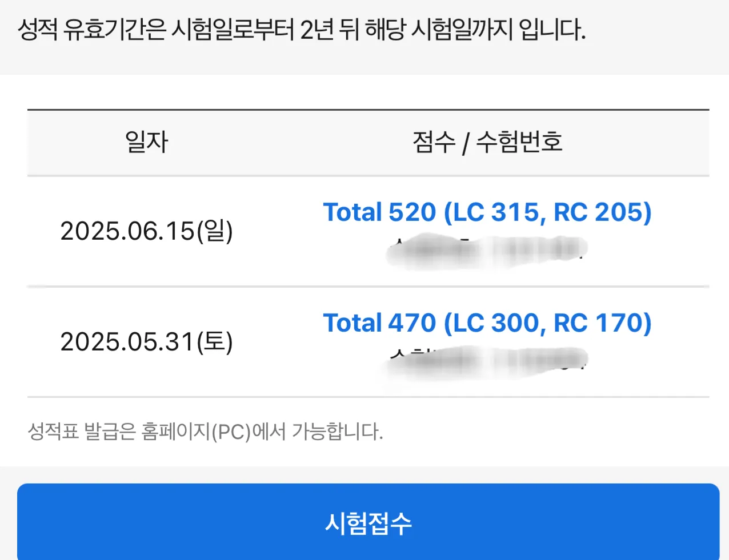Viewport: 729px width, 560px height.
Task: Select the June 15 exam result row
Action: pyautogui.click(x=364, y=231)
